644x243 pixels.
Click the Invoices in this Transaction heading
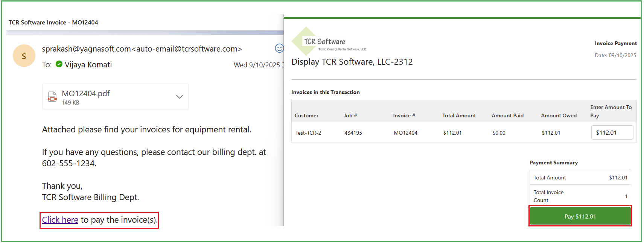point(325,92)
